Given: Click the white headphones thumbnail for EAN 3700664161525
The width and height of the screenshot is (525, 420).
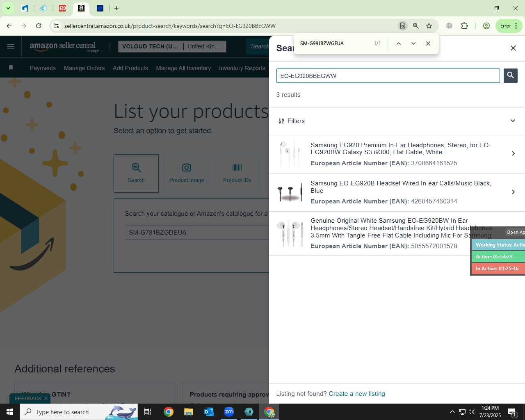Looking at the screenshot, I should point(290,154).
